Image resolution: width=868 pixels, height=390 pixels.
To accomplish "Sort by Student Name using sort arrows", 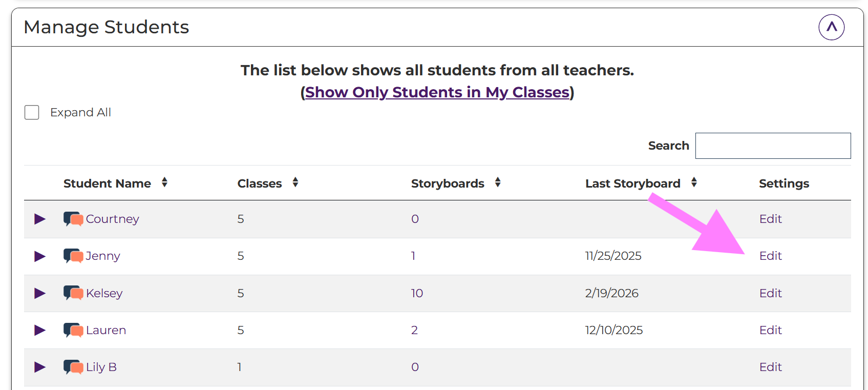I will (x=164, y=182).
